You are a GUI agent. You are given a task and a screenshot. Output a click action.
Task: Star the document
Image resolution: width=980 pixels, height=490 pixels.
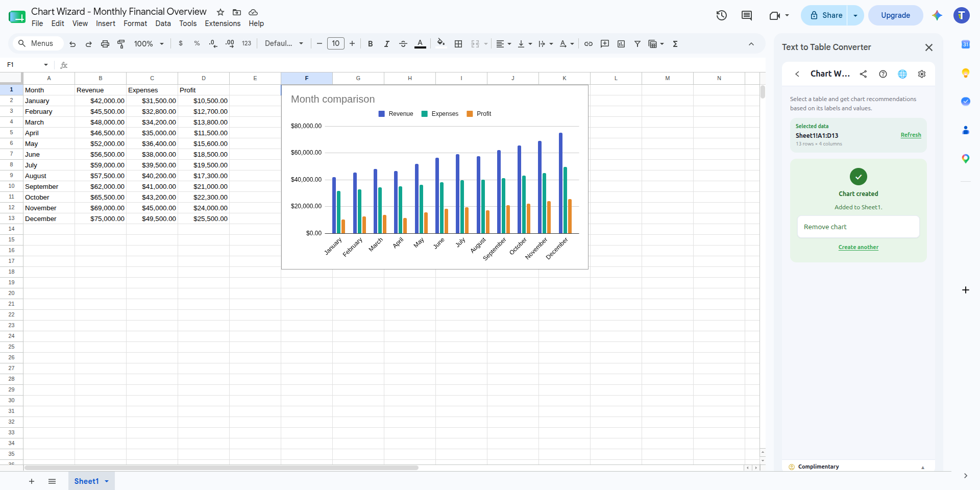(x=220, y=12)
